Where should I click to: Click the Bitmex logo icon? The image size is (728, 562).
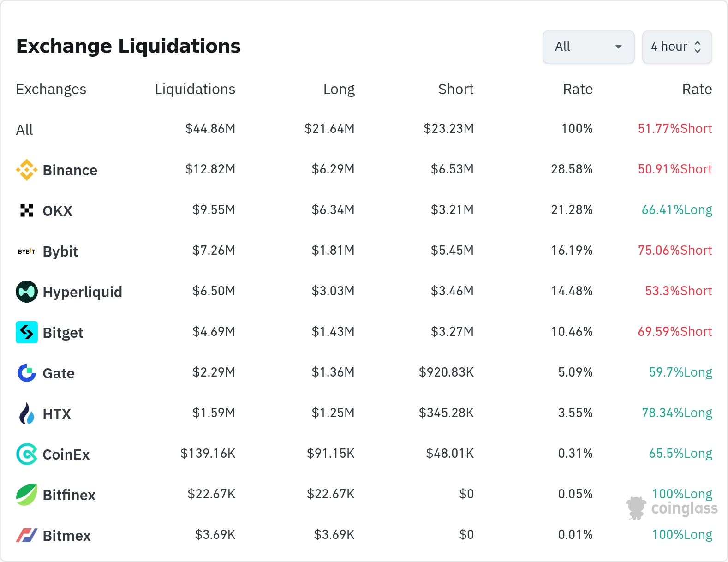point(27,535)
